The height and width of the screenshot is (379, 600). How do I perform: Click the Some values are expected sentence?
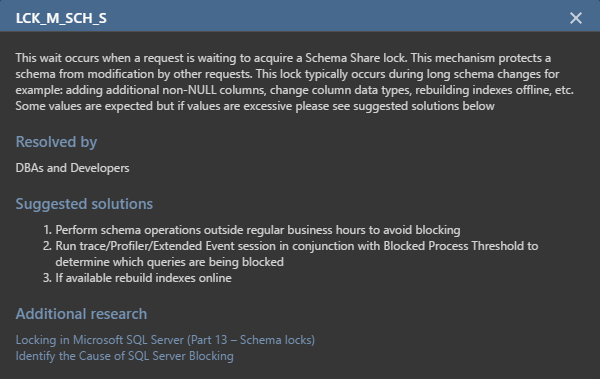point(255,106)
